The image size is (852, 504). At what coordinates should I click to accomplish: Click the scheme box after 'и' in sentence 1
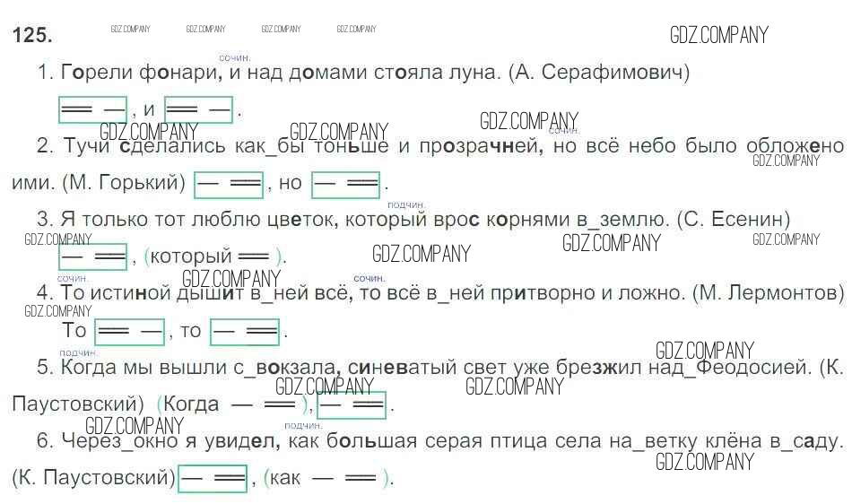pos(199,109)
